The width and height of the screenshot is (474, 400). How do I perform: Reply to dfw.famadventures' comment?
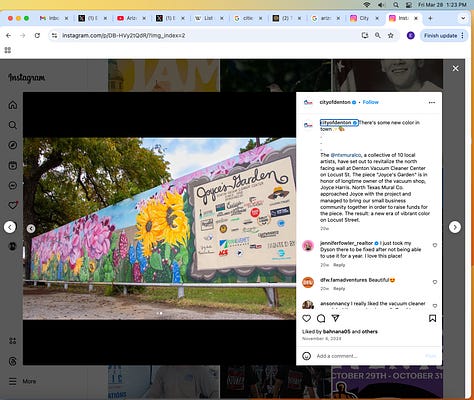pos(339,289)
